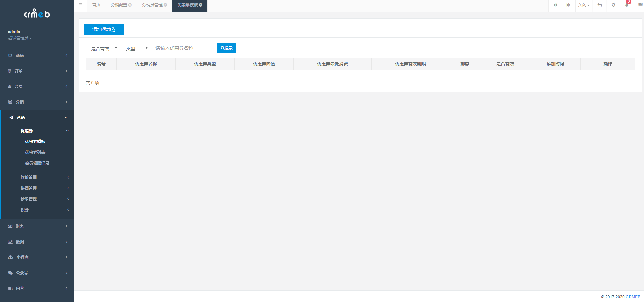Close the 分销配置 tab
The height and width of the screenshot is (302, 644).
[130, 5]
